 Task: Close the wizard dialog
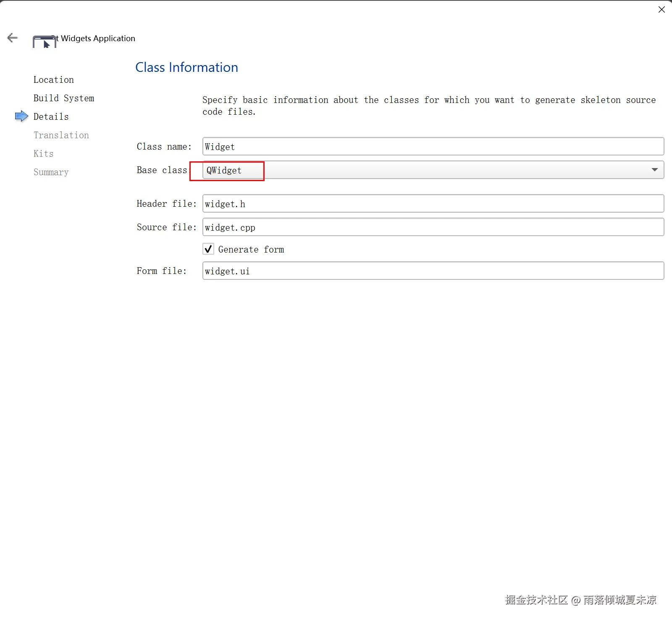coord(661,9)
